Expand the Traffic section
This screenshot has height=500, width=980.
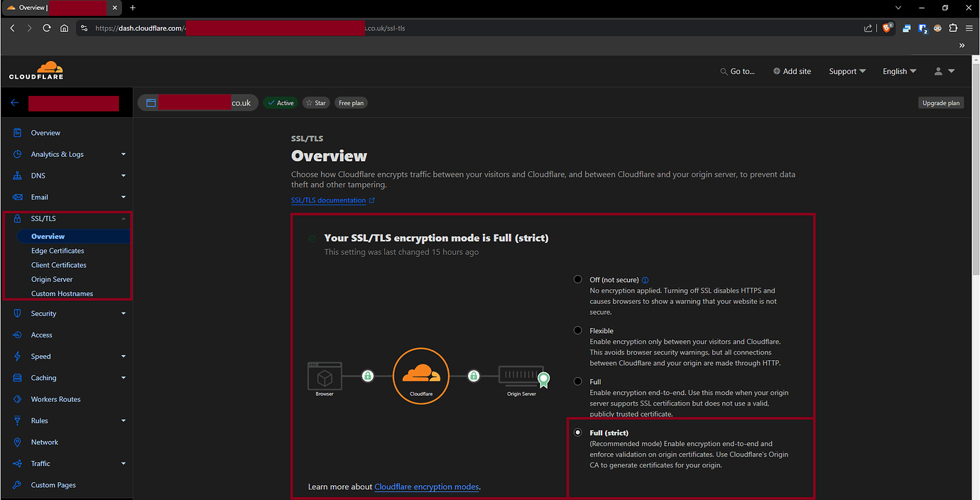pyautogui.click(x=124, y=464)
